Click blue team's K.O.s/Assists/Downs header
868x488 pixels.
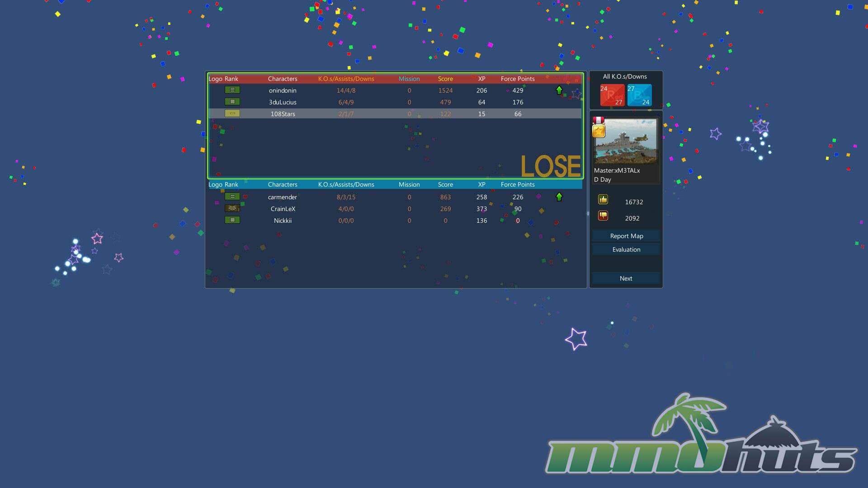(346, 184)
